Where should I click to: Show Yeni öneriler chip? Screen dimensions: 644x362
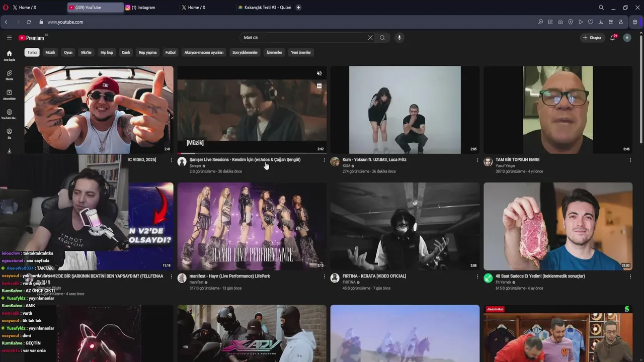[301, 52]
